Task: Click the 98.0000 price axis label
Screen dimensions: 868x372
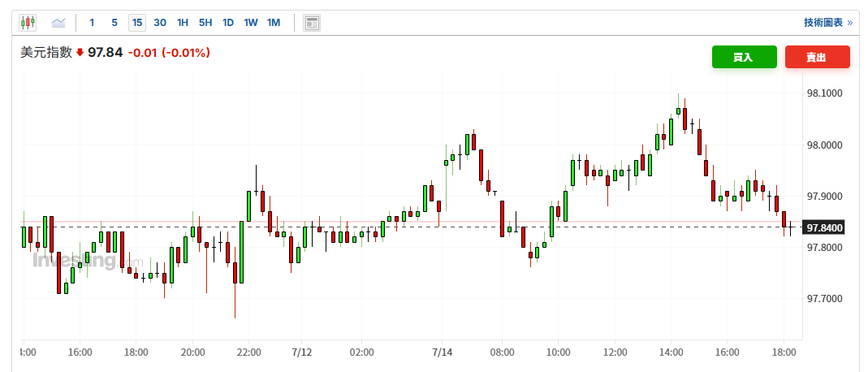Action: click(824, 145)
